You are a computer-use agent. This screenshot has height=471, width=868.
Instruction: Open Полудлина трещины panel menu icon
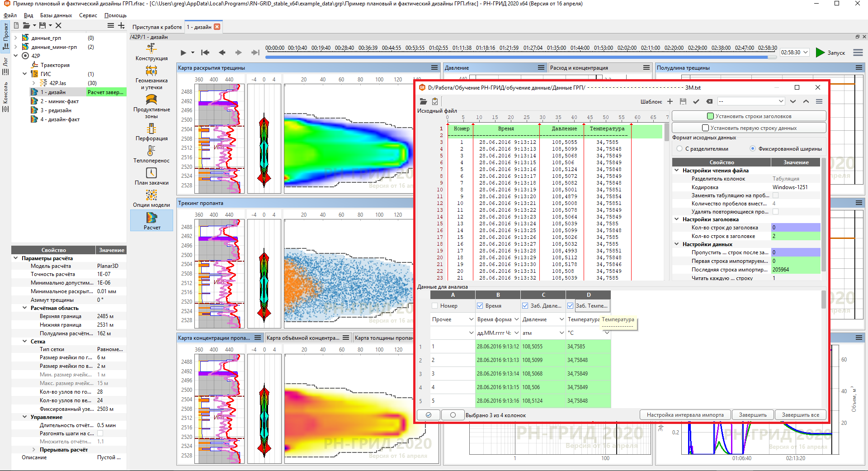tap(859, 67)
